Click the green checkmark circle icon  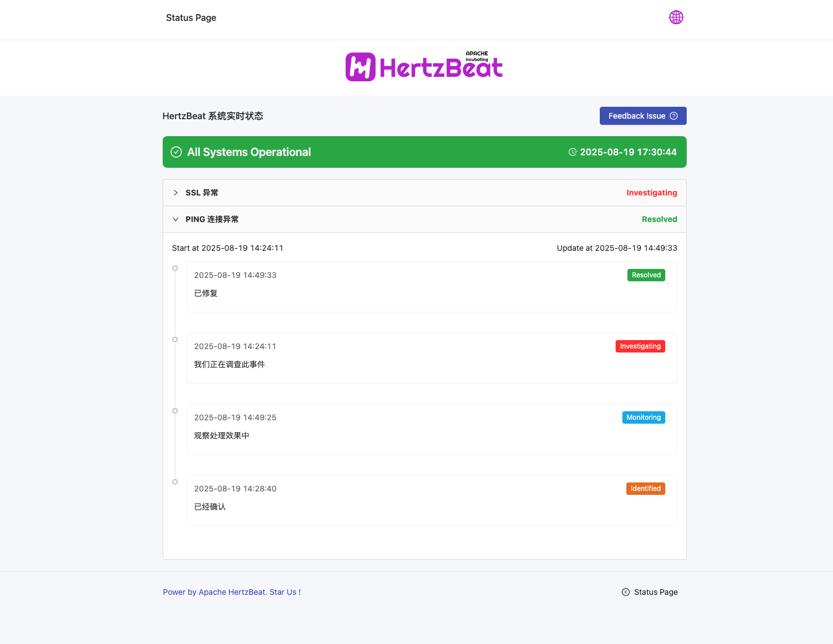point(176,152)
